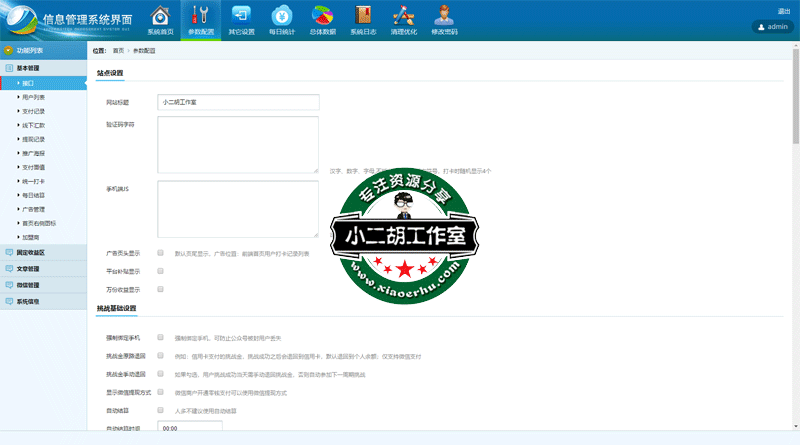
Task: Select the 挑战基础设置 section tab
Action: [x=116, y=309]
